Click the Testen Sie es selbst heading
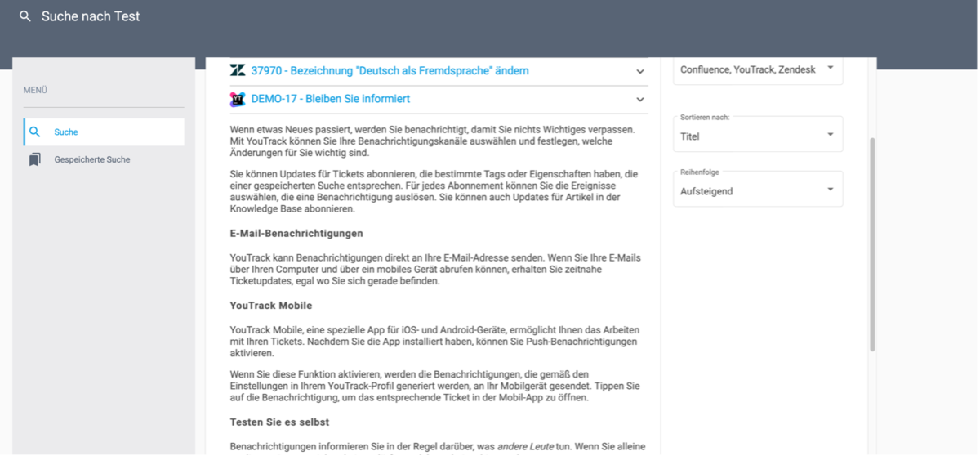The height and width of the screenshot is (456, 980). click(279, 422)
